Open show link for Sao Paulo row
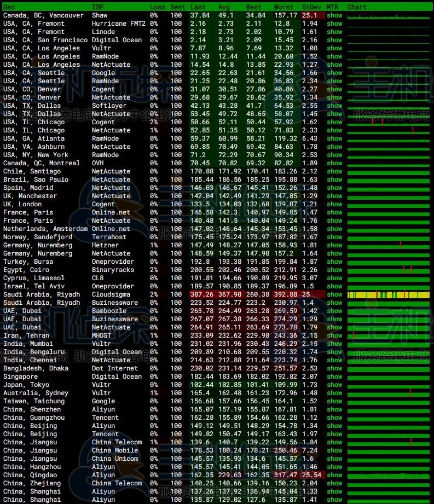 coord(334,179)
